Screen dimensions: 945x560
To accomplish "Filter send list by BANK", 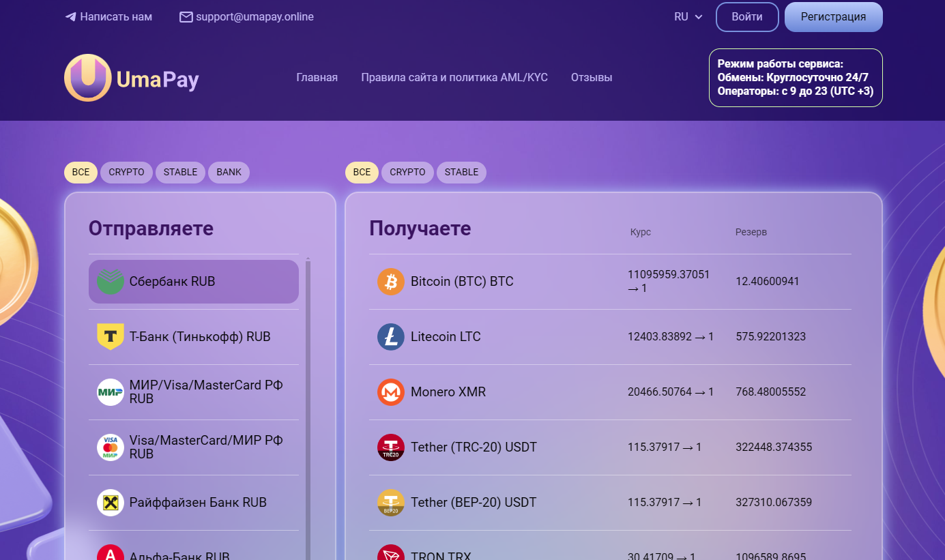I will [229, 172].
